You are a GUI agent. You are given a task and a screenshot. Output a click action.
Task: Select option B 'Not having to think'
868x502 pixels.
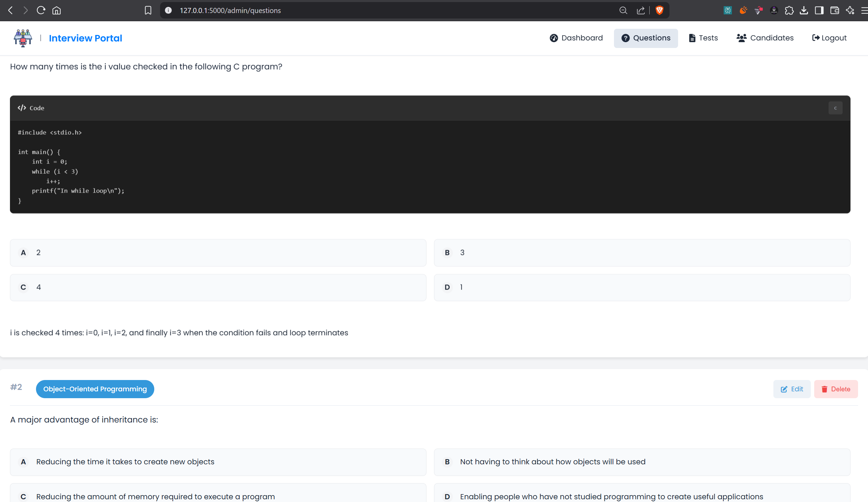642,462
